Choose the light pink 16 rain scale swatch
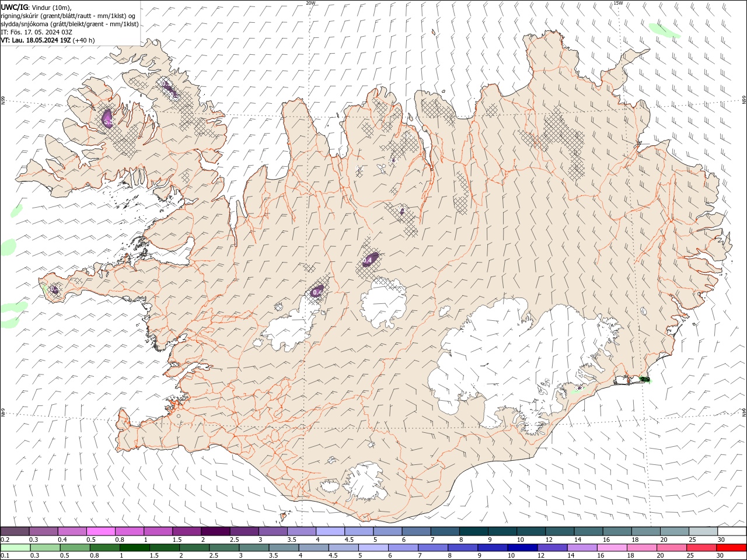The height and width of the screenshot is (560, 747). (612, 548)
